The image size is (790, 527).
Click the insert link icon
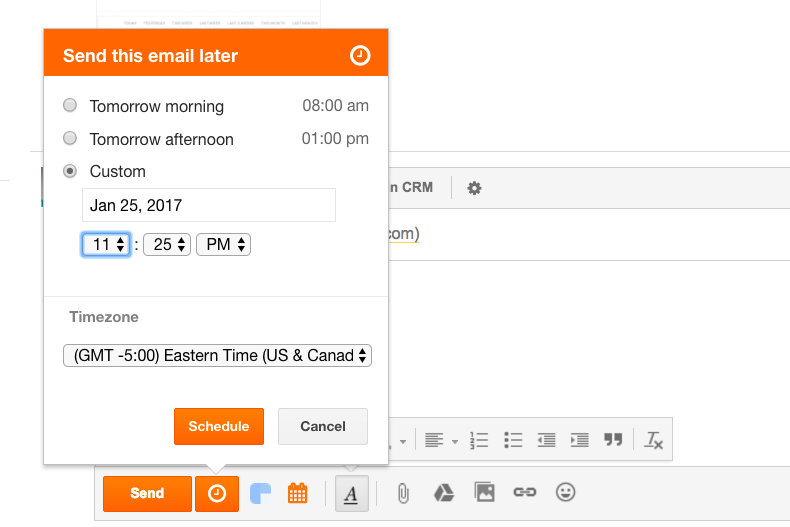pyautogui.click(x=525, y=492)
